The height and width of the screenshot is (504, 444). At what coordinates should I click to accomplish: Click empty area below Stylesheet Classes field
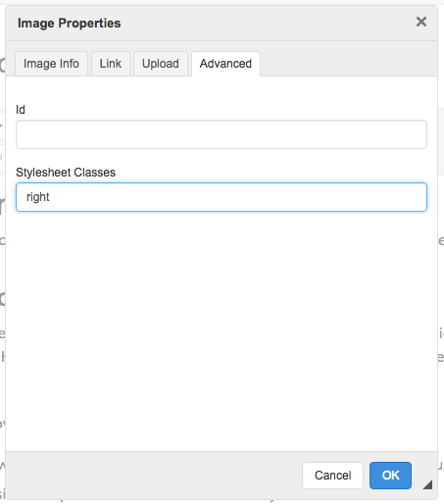222,327
